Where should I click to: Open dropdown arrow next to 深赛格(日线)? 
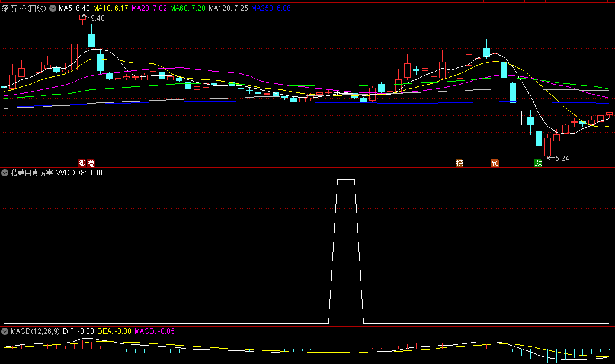[x=53, y=9]
